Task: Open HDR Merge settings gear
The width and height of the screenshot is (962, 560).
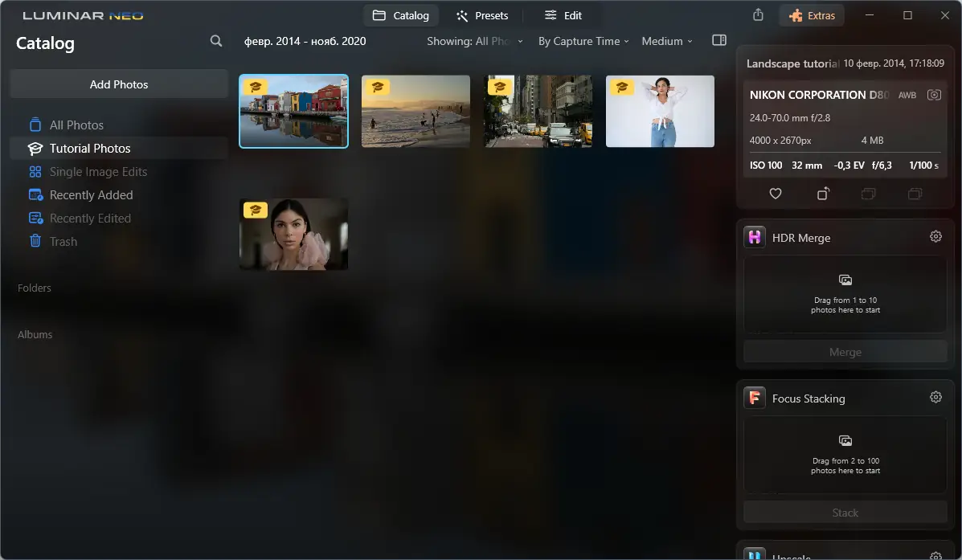Action: point(935,237)
